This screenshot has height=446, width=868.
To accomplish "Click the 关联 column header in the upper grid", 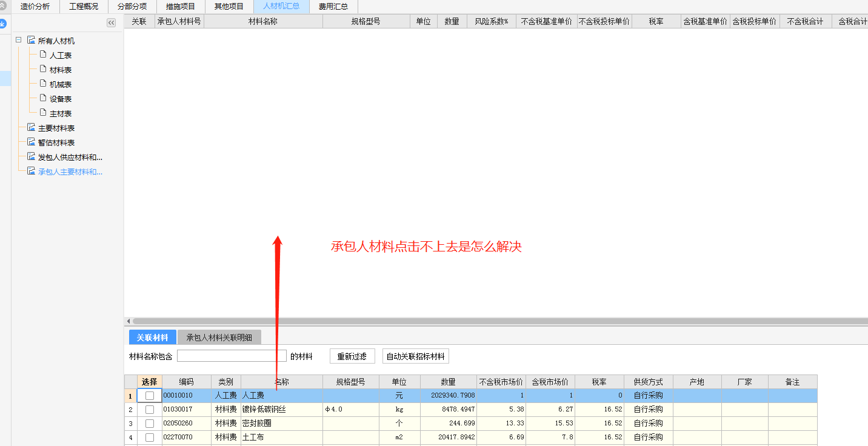I will [139, 21].
